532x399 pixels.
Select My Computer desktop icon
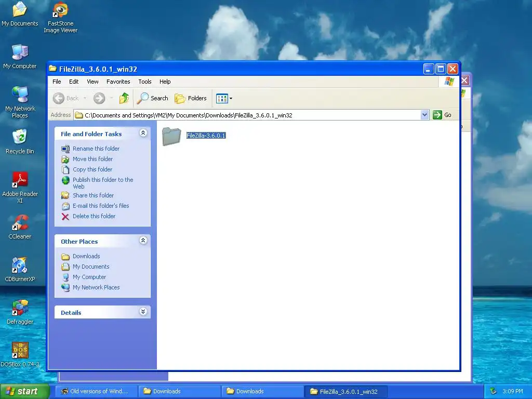pyautogui.click(x=20, y=56)
